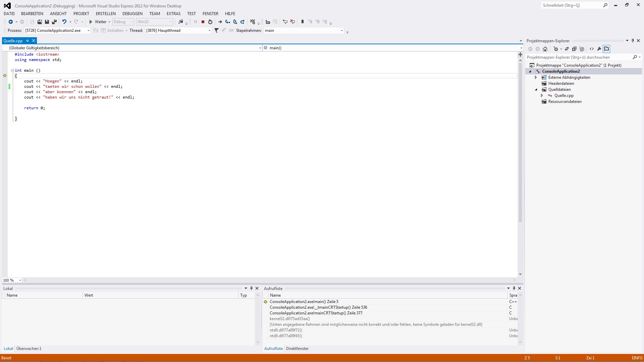Viewport: 644px width, 362px height.
Task: Toggle Preview Selected Items icon in the explorer
Action: [x=606, y=49]
